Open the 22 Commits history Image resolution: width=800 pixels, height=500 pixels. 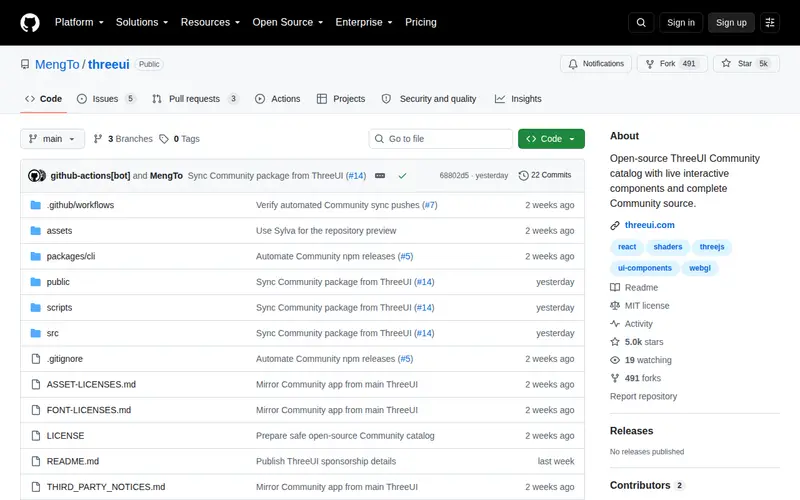[545, 175]
